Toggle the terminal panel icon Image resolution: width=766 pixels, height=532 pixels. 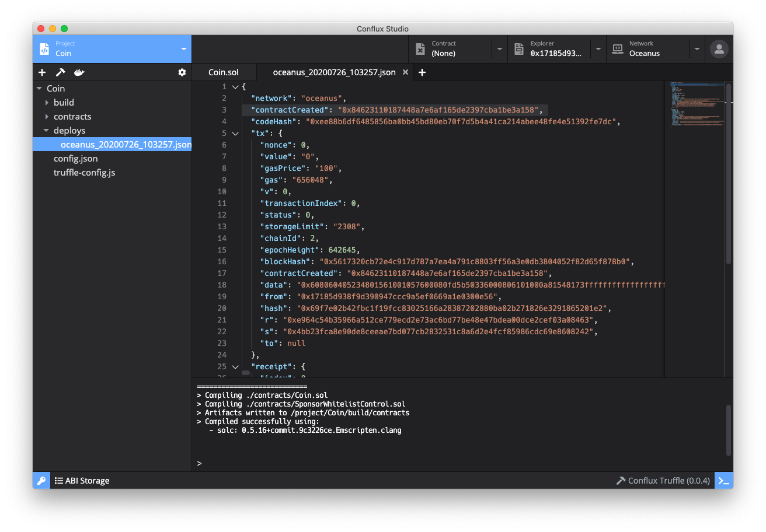(x=724, y=481)
